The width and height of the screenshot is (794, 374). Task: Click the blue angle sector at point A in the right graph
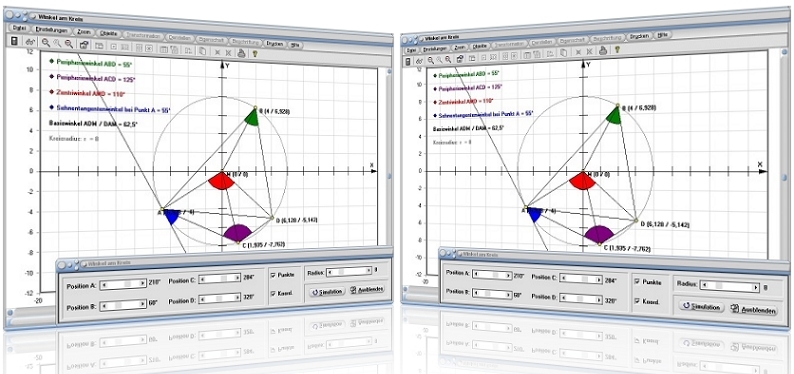click(x=535, y=215)
